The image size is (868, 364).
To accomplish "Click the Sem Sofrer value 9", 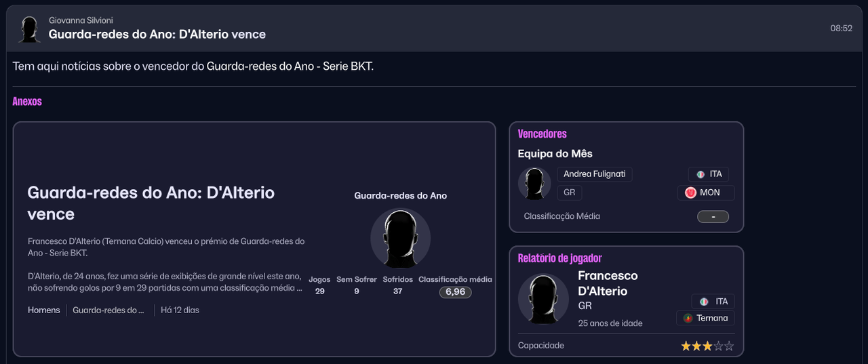I will click(357, 291).
